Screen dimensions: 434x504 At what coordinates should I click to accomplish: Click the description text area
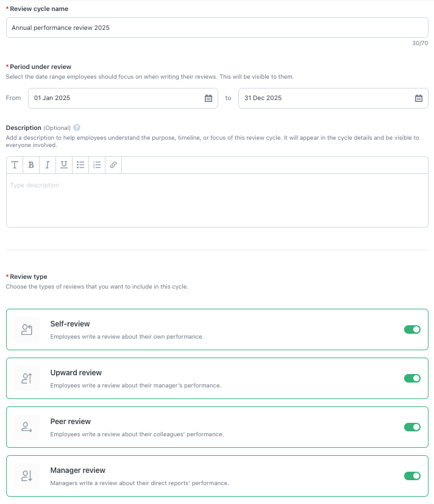217,200
